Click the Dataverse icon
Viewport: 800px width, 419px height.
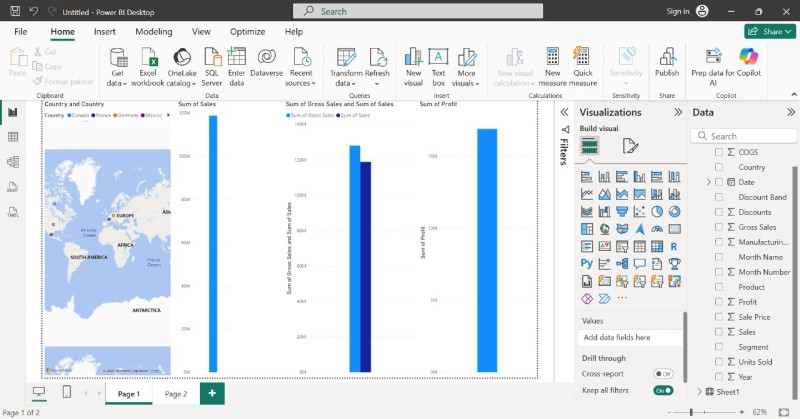(268, 58)
